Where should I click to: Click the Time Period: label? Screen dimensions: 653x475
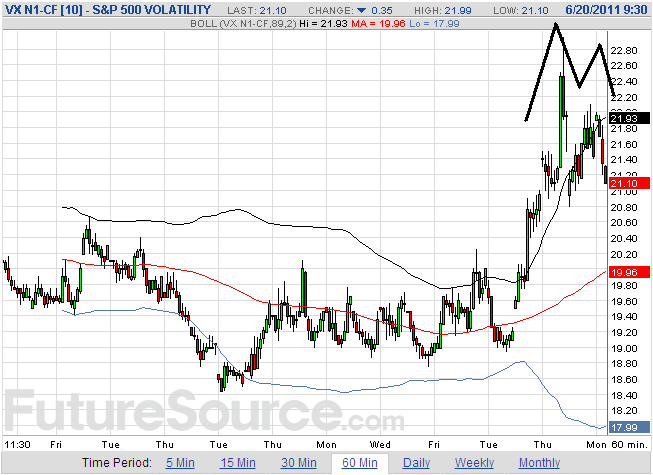[117, 463]
